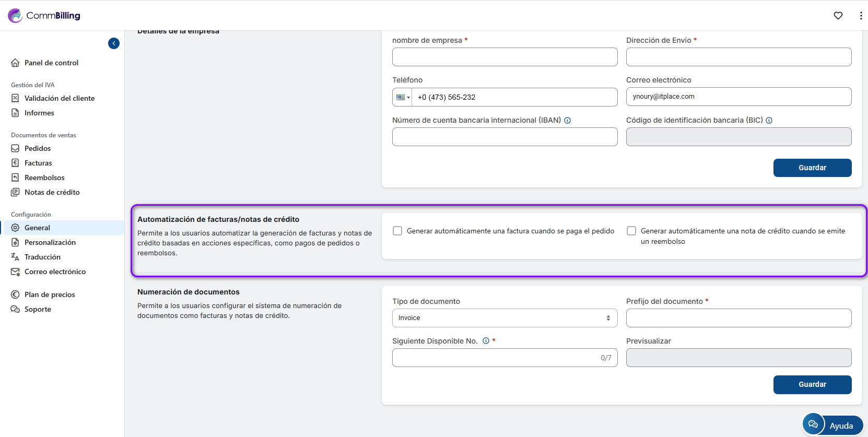Open the Ayuda chat help button

point(832,425)
